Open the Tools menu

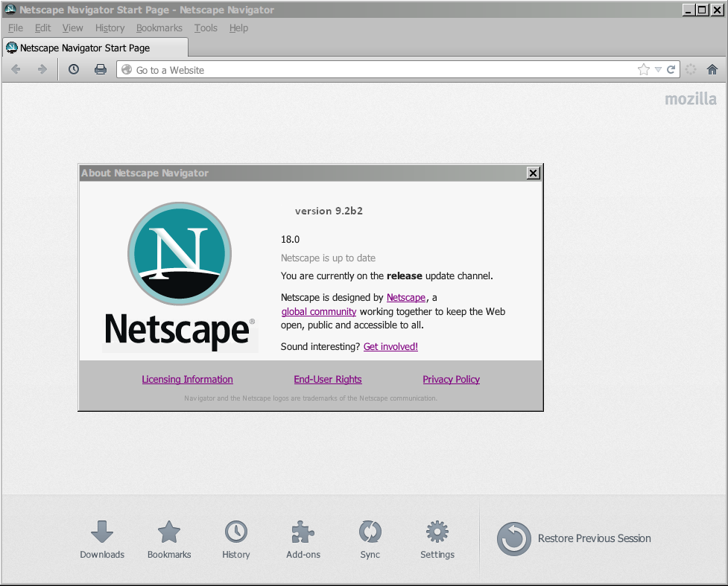click(x=206, y=28)
